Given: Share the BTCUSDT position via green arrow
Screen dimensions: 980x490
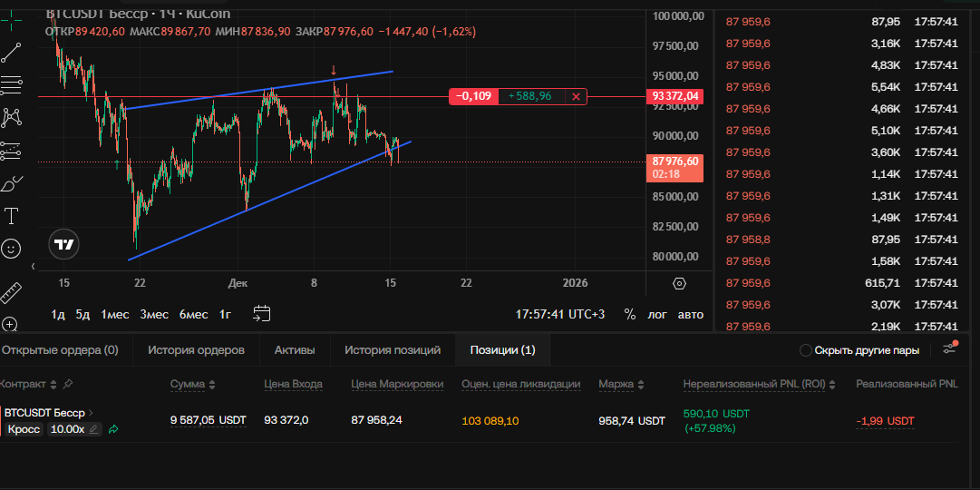Looking at the screenshot, I should tap(113, 429).
